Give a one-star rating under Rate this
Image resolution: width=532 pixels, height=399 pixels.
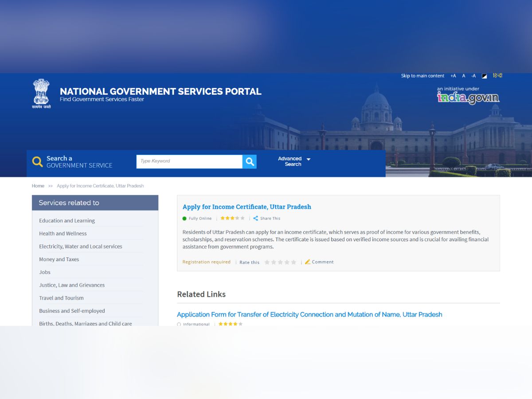[268, 262]
